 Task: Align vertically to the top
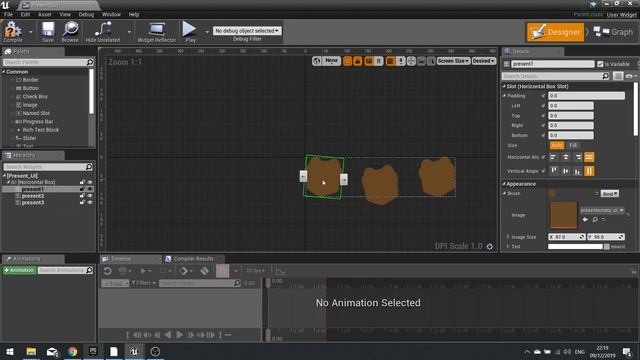554,171
